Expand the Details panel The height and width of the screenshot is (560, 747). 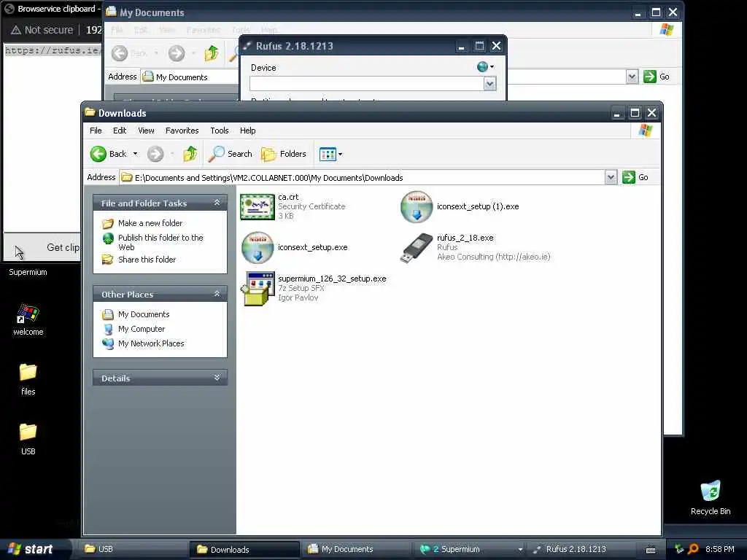pos(217,378)
